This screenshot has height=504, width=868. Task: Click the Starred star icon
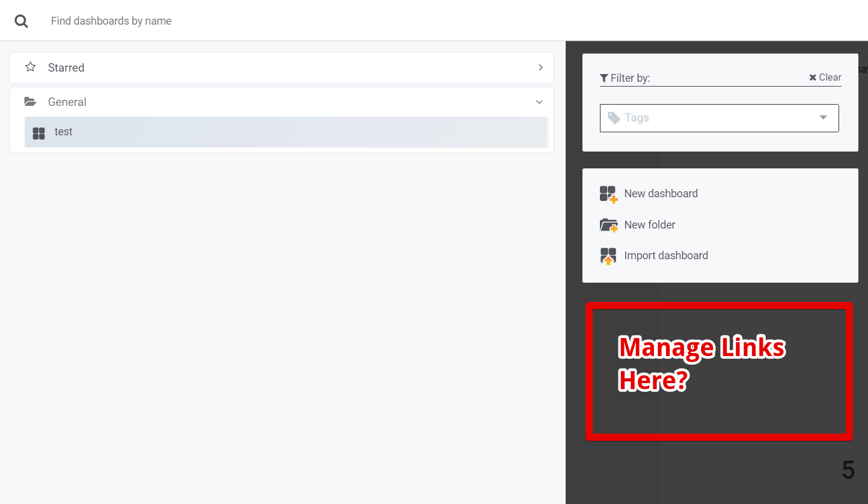click(30, 67)
